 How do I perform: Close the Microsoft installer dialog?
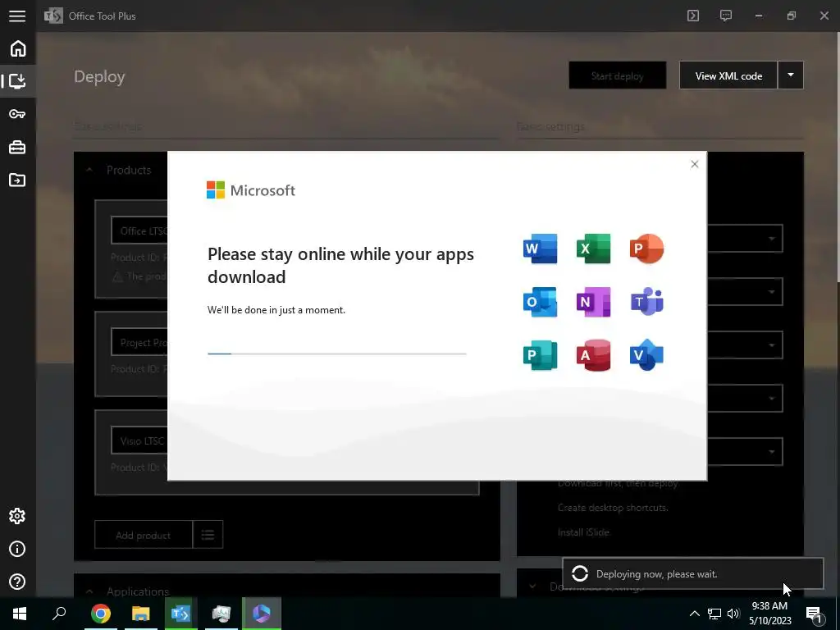[x=694, y=164]
